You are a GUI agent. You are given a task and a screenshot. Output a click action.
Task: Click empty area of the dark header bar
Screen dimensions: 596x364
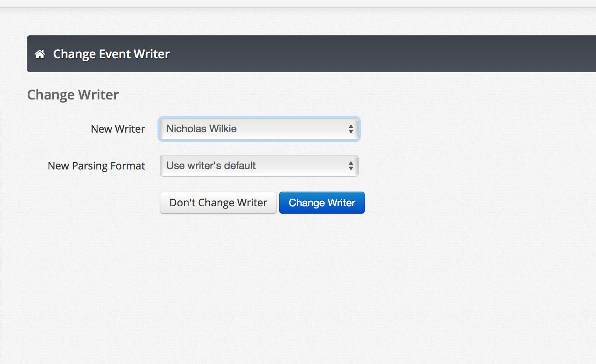pos(369,54)
